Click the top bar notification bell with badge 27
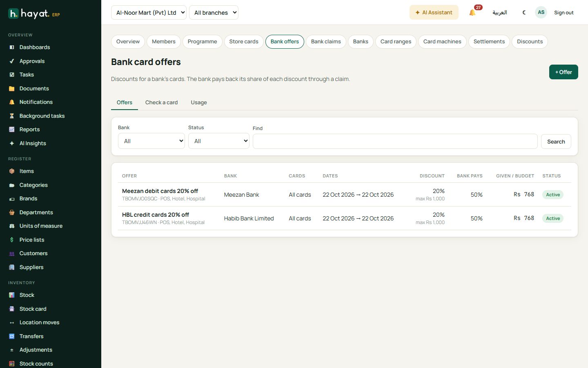 [473, 12]
